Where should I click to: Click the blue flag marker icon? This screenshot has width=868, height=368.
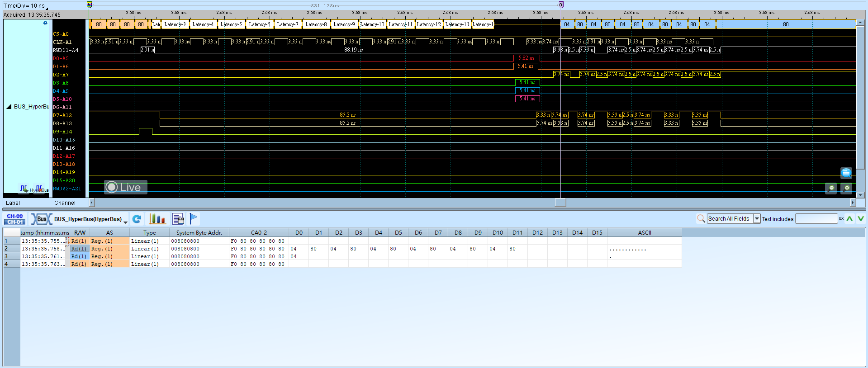[194, 219]
